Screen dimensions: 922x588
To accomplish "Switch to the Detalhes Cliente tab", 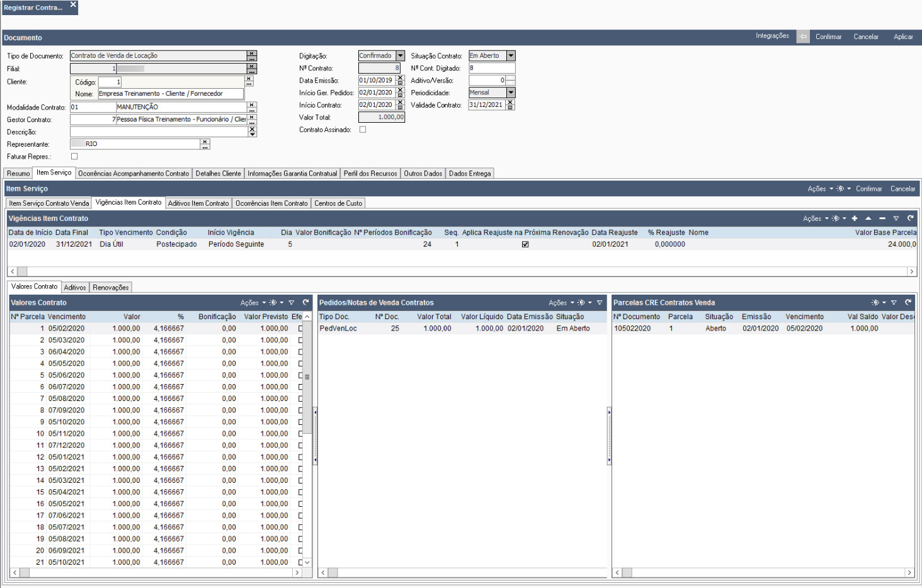I will (x=218, y=174).
